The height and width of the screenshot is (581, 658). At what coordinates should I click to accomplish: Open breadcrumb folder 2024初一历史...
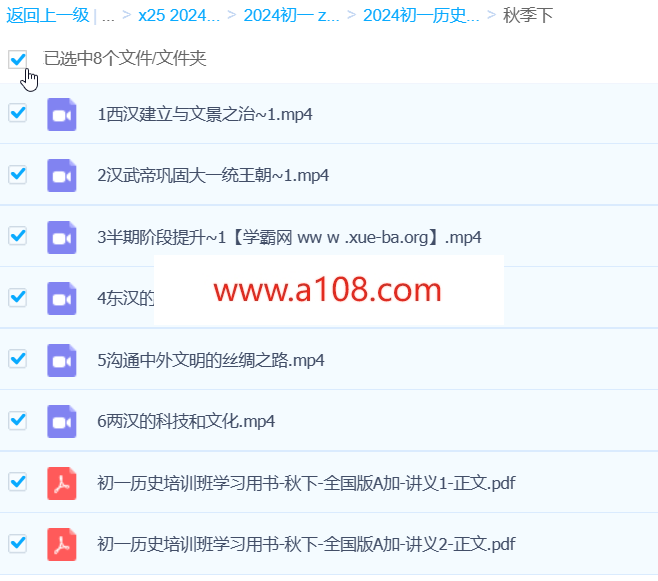421,16
